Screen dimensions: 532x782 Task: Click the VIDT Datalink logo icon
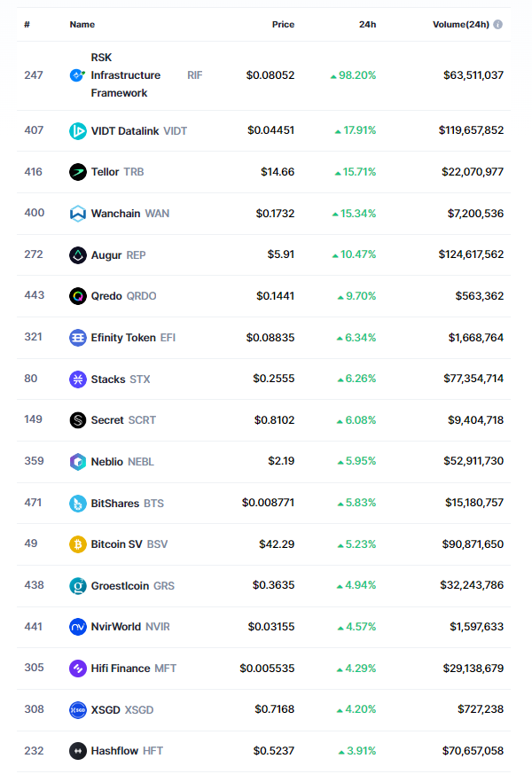pyautogui.click(x=78, y=130)
